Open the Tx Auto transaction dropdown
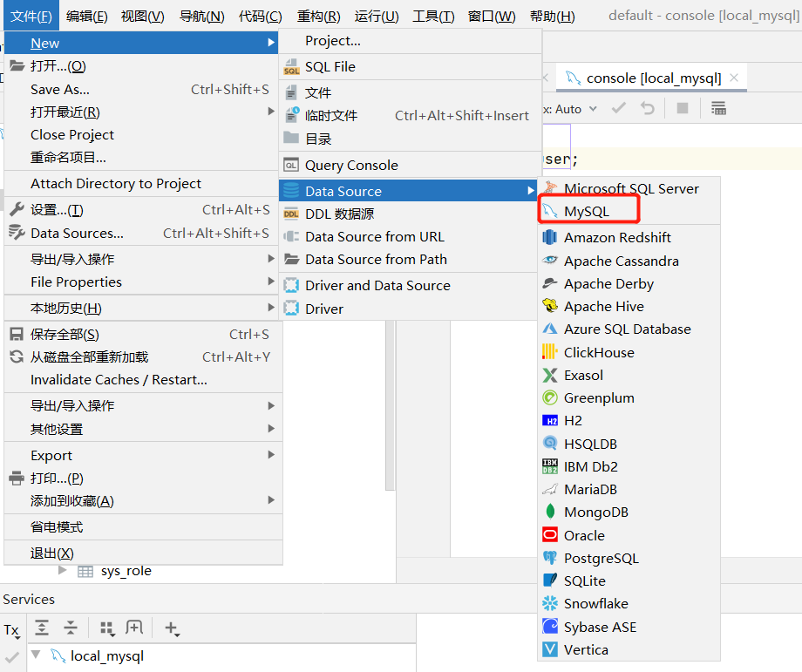802x672 pixels. (x=570, y=109)
